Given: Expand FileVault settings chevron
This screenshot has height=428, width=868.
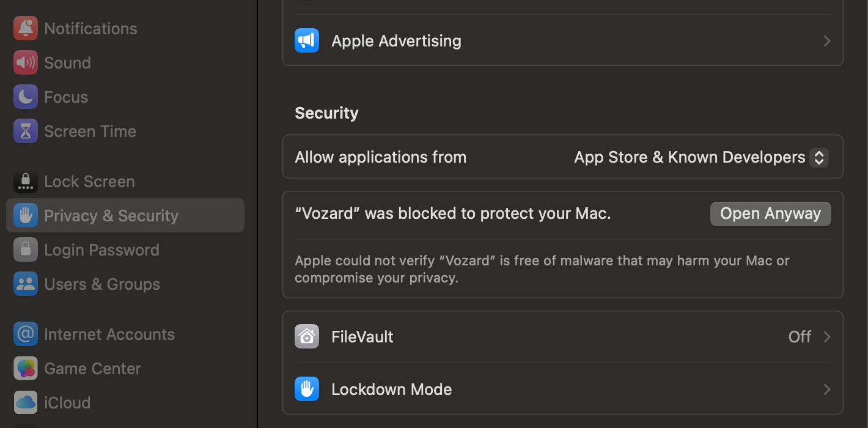Looking at the screenshot, I should click(827, 336).
